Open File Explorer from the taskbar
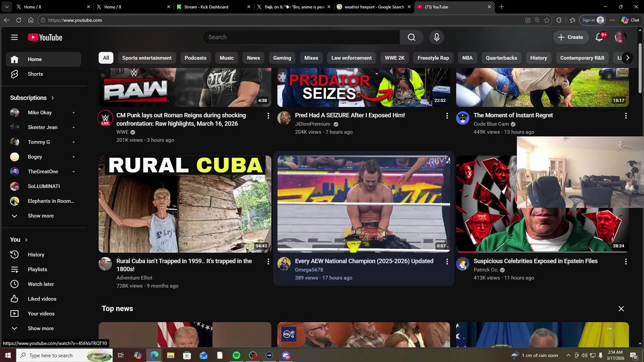Viewport: 644px width, 362px height. [171, 355]
